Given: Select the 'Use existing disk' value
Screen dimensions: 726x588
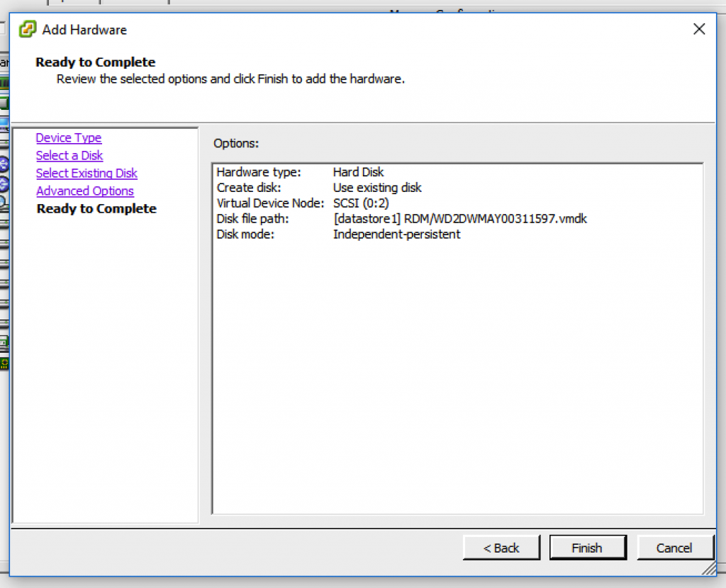Looking at the screenshot, I should coord(377,187).
